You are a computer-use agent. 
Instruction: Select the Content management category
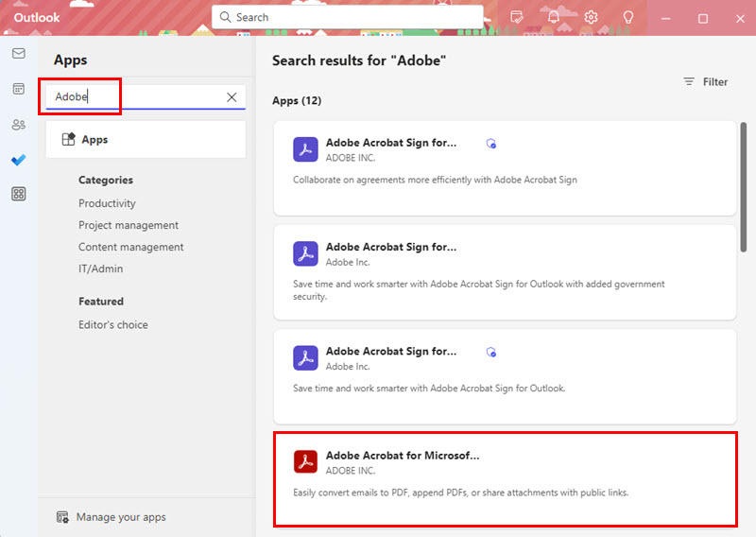(x=131, y=247)
